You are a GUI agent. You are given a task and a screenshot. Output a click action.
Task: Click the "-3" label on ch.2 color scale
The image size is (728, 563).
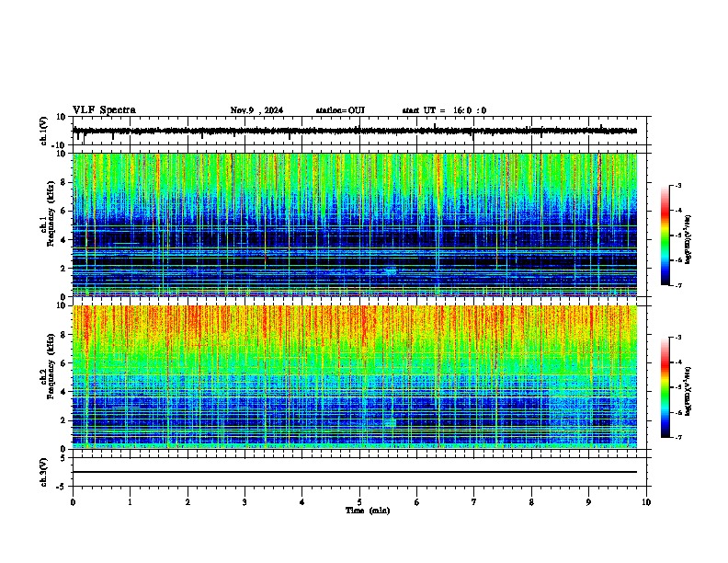[678, 338]
